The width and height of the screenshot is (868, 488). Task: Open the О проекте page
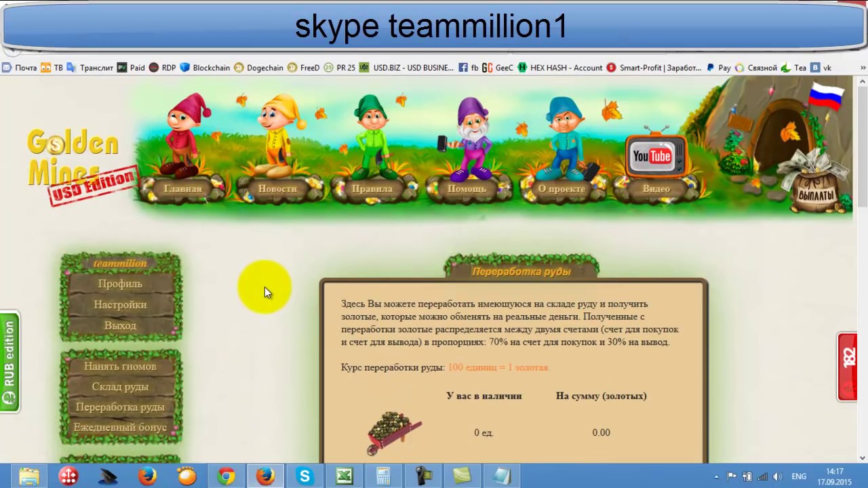561,189
